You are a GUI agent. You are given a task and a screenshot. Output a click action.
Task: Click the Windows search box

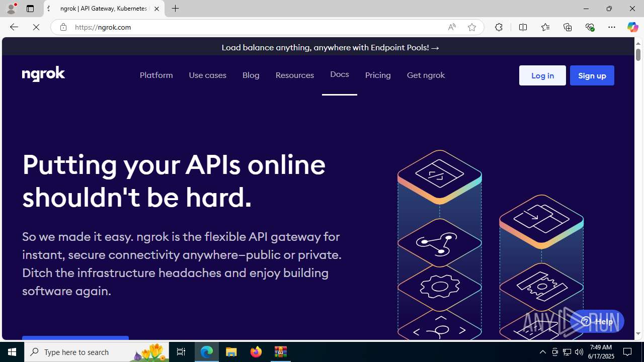(96, 352)
